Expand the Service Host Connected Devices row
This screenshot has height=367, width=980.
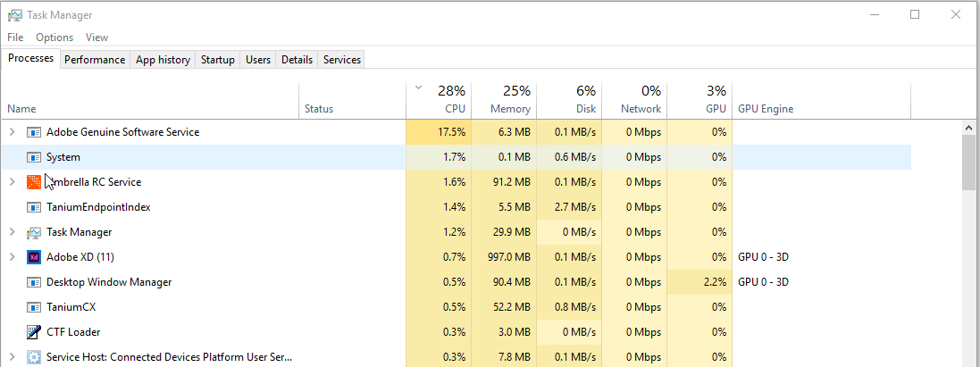click(x=12, y=357)
